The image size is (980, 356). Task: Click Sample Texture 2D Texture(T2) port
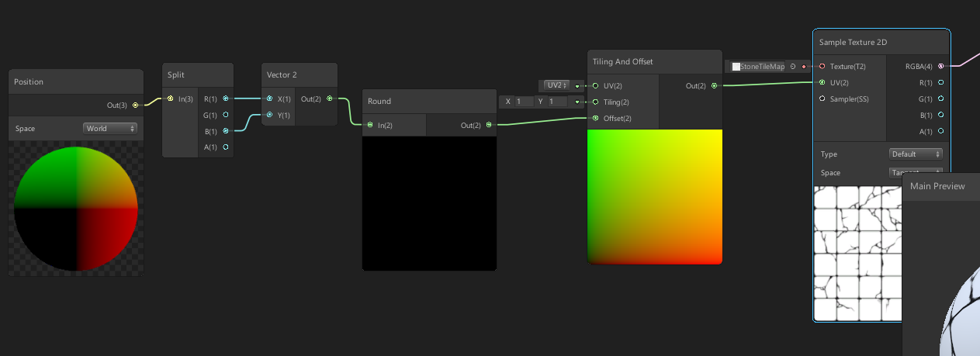coord(822,67)
